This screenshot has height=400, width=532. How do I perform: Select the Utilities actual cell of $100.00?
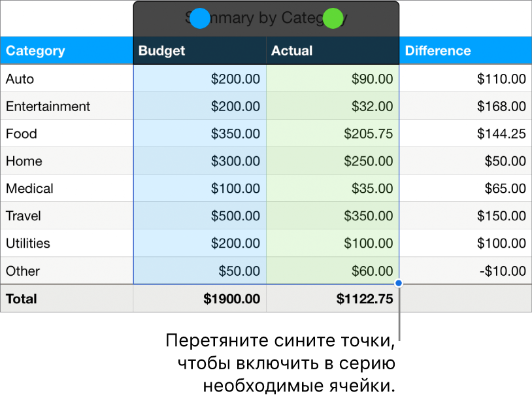coord(366,243)
